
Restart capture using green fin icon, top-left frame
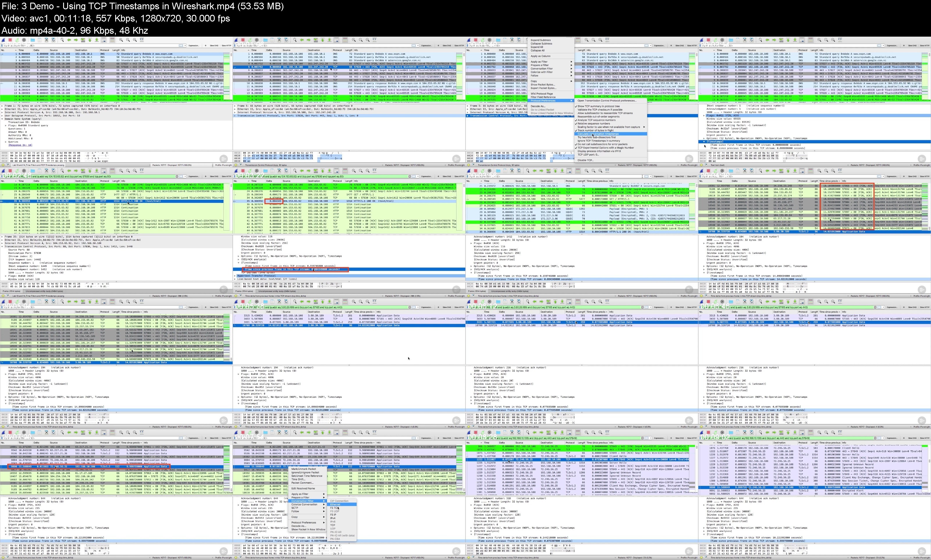click(x=17, y=40)
